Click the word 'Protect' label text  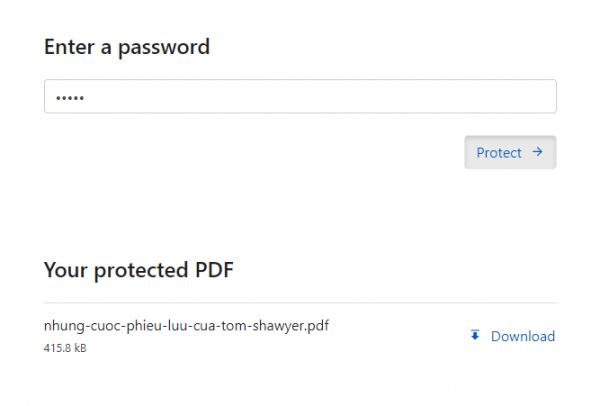(499, 153)
